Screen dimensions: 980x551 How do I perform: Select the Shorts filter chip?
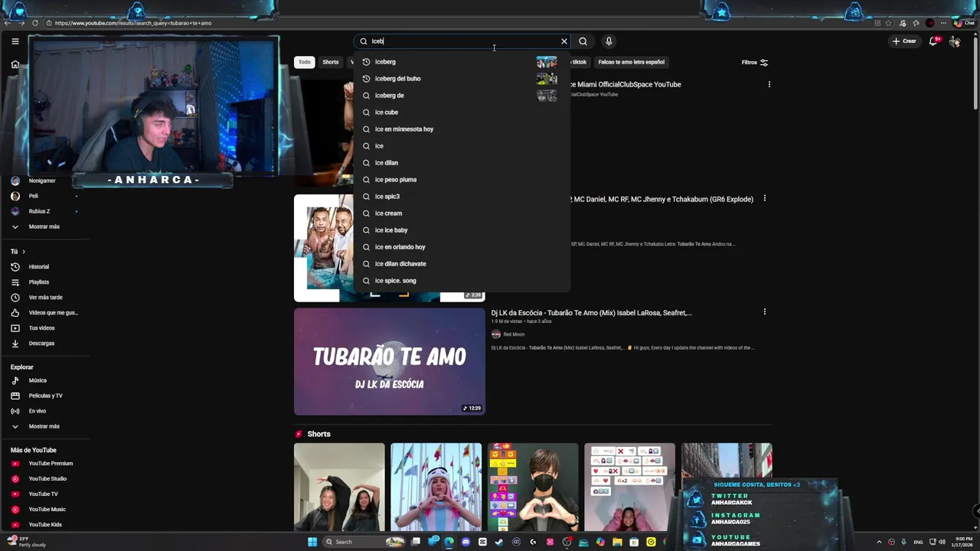(331, 62)
